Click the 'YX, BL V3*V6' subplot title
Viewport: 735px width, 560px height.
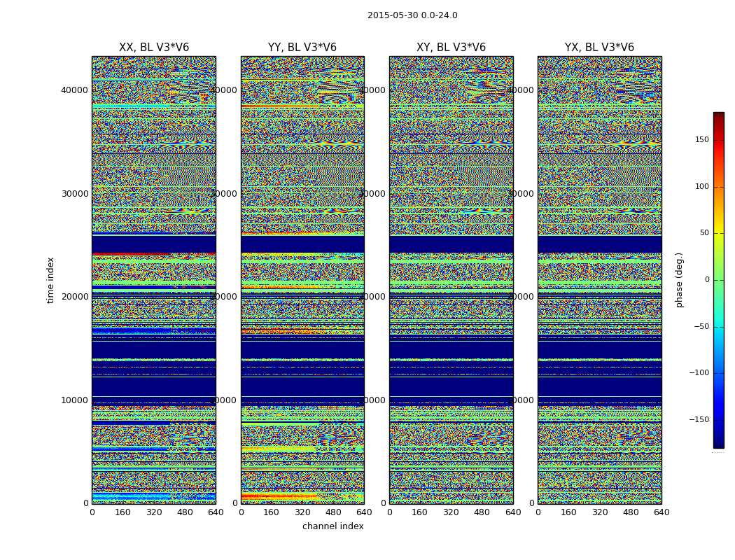point(599,48)
